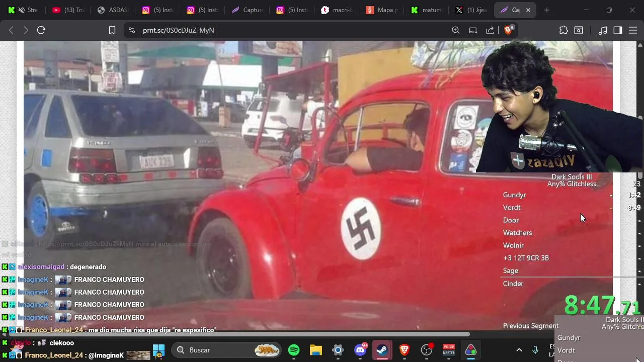This screenshot has height=362, width=644.
Task: Open Brave browser from the taskbar
Action: 405,350
